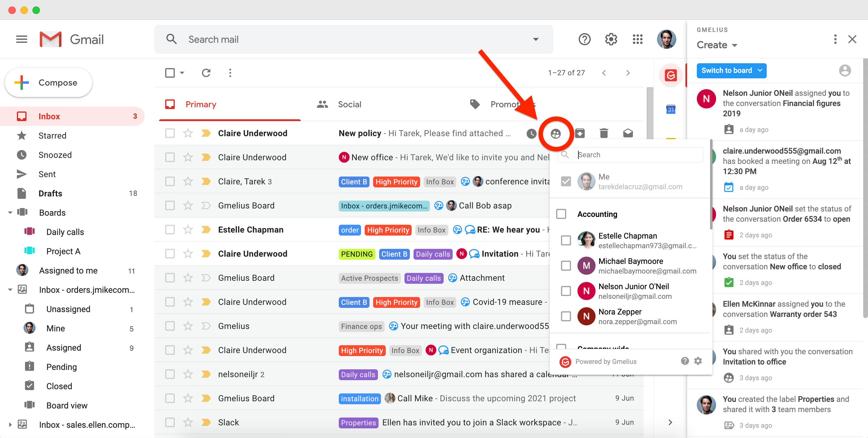Star the New office email
This screenshot has width=868, height=438.
pyautogui.click(x=188, y=157)
